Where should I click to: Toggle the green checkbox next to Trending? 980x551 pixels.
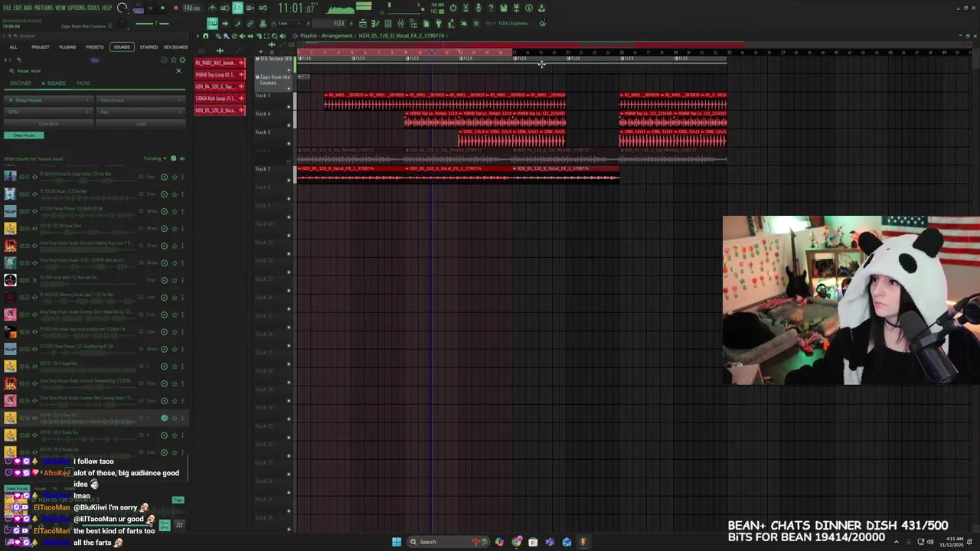tap(173, 158)
